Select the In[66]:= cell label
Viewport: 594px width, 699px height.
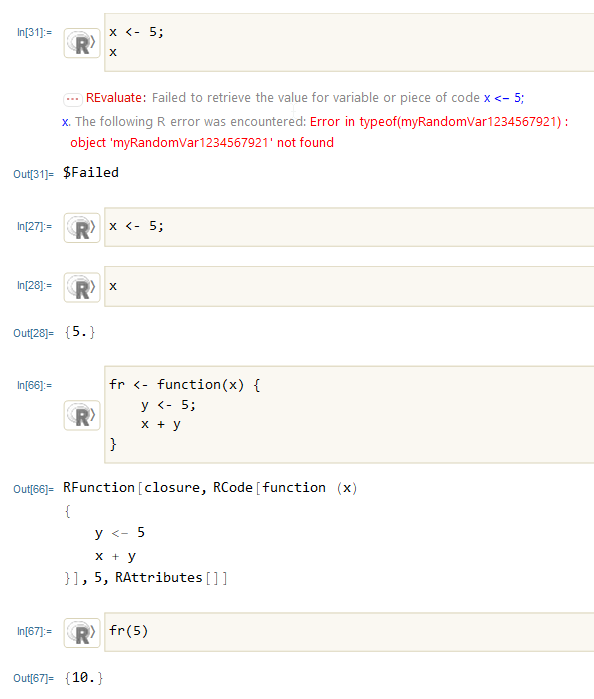pyautogui.click(x=34, y=385)
